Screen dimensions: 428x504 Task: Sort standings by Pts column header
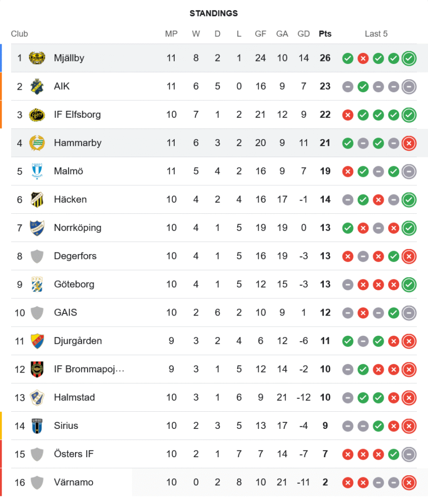click(x=325, y=34)
